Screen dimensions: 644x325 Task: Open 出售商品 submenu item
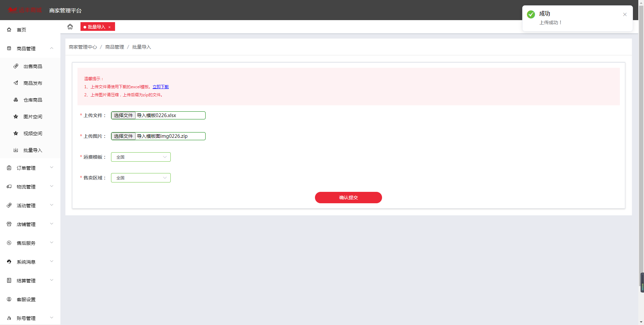pyautogui.click(x=30, y=66)
